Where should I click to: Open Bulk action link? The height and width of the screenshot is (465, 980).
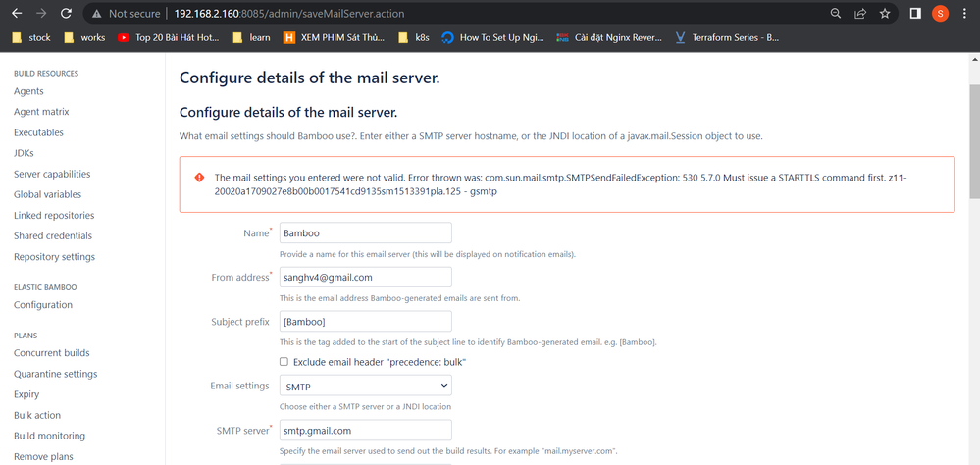tap(37, 415)
